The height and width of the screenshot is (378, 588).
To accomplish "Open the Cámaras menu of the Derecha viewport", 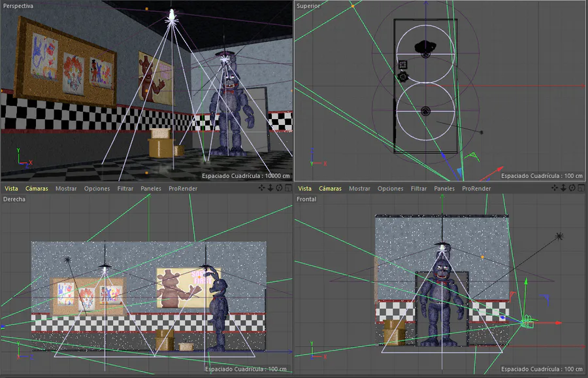I will click(37, 188).
